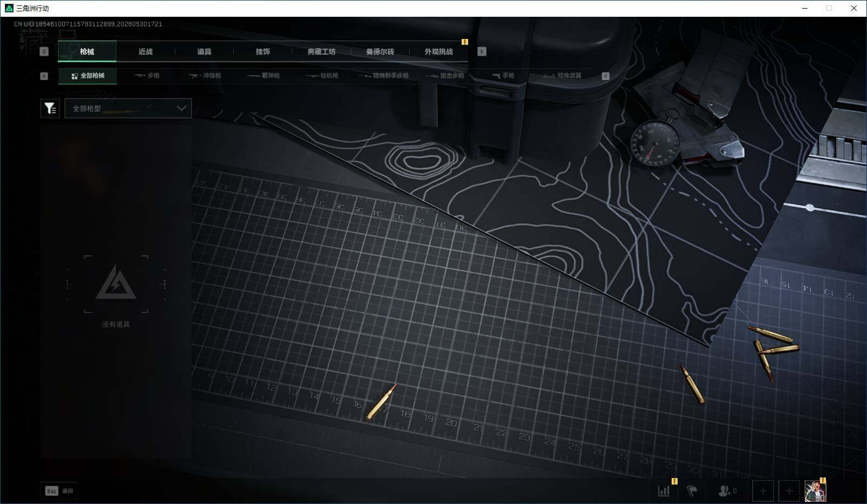Click the A previous-category key hint
This screenshot has height=504, width=867.
point(44,76)
